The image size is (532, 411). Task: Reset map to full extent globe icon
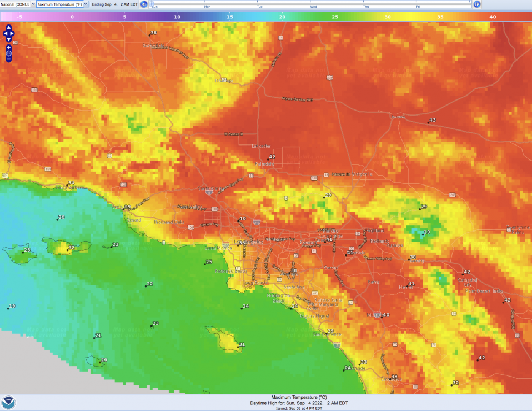(9, 54)
